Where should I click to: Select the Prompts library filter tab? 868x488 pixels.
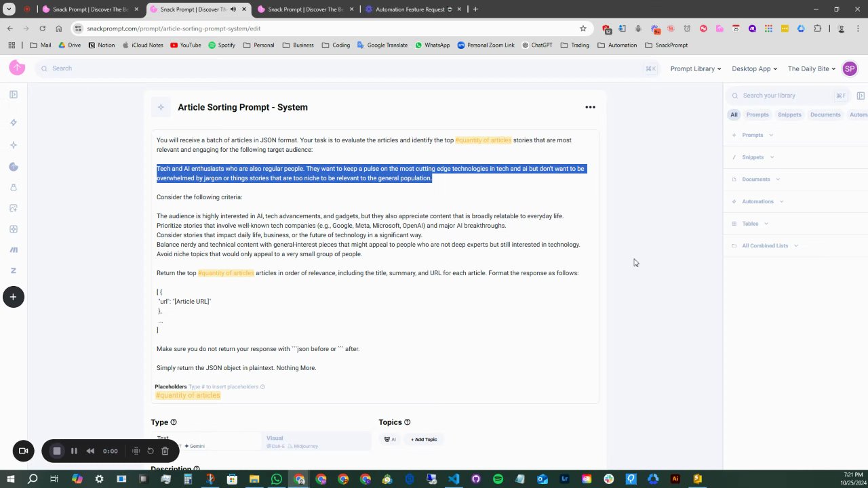(x=757, y=115)
